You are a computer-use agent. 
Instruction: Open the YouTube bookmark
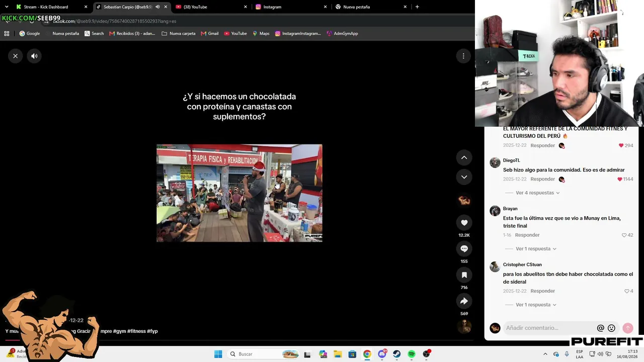coord(235,34)
